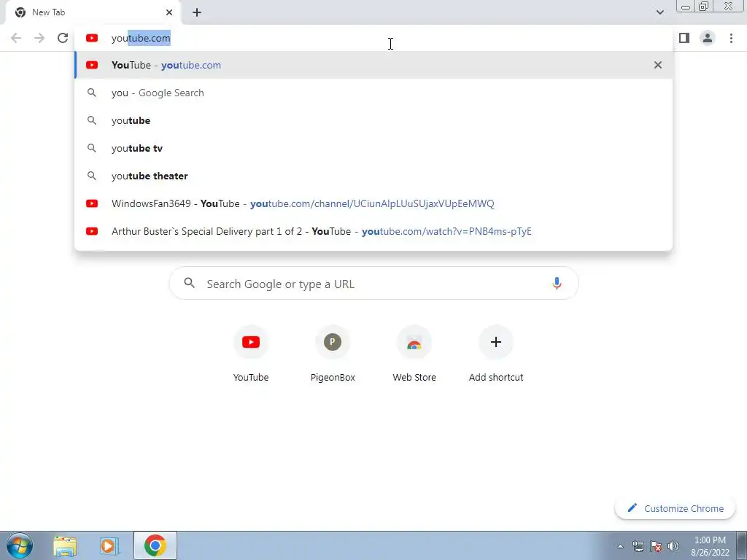This screenshot has width=747, height=560.
Task: Click the 'YouTube' label under the shortcut tile
Action: click(x=251, y=377)
